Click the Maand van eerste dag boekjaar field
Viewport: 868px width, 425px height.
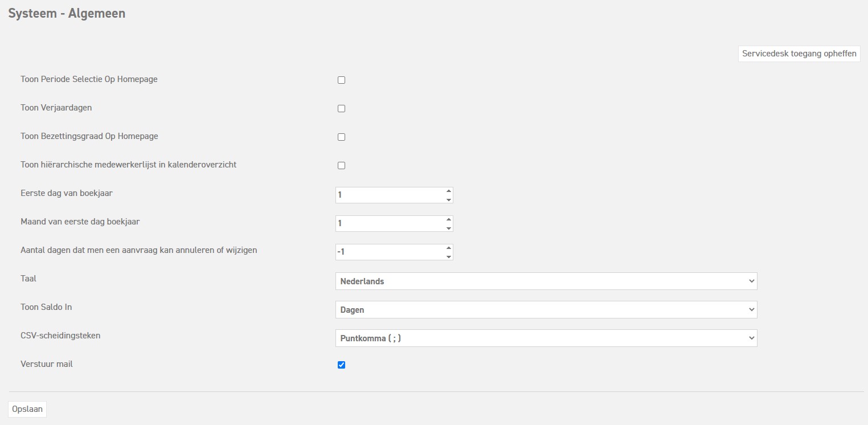point(388,224)
